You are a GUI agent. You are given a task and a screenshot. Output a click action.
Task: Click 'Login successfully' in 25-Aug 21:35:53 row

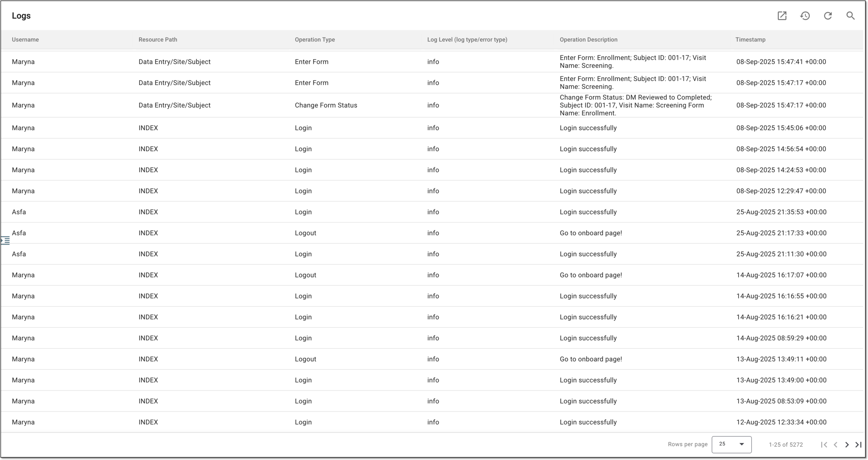click(x=588, y=212)
